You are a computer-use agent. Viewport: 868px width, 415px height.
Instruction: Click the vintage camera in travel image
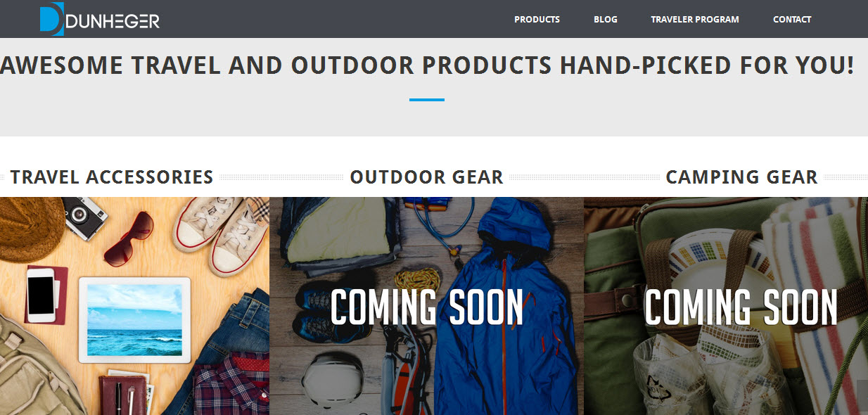pos(84,215)
